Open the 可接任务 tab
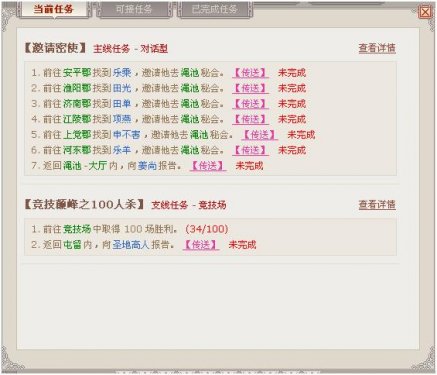 coord(134,9)
